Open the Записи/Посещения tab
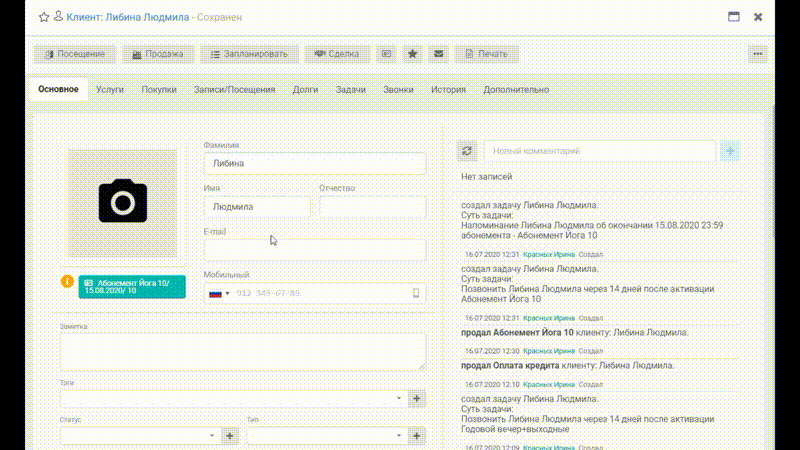This screenshot has width=800, height=450. [234, 89]
